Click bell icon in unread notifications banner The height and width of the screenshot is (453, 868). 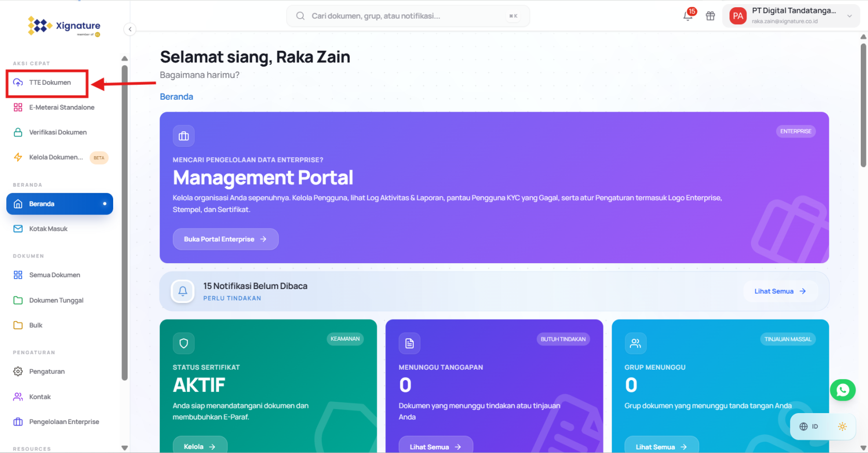[x=183, y=291]
